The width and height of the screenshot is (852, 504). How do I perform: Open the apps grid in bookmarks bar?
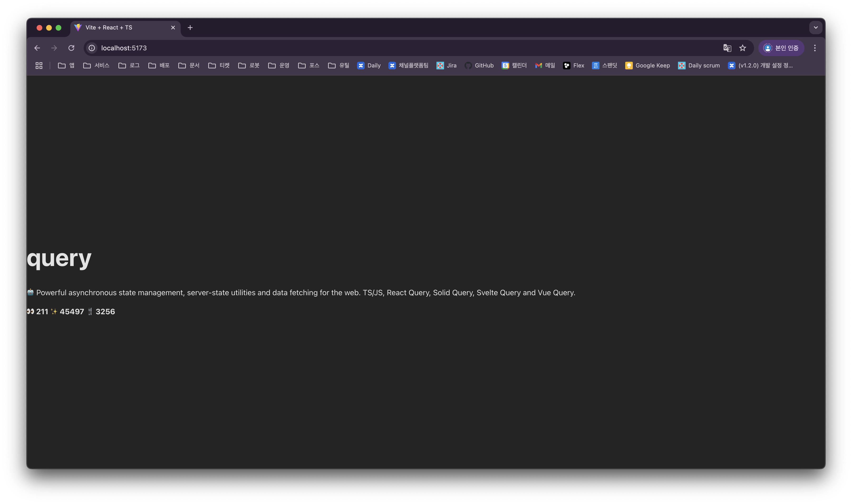[x=39, y=66]
